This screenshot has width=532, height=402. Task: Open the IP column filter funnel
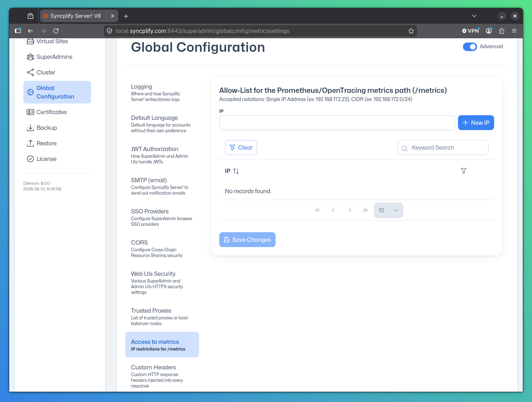[x=464, y=171]
